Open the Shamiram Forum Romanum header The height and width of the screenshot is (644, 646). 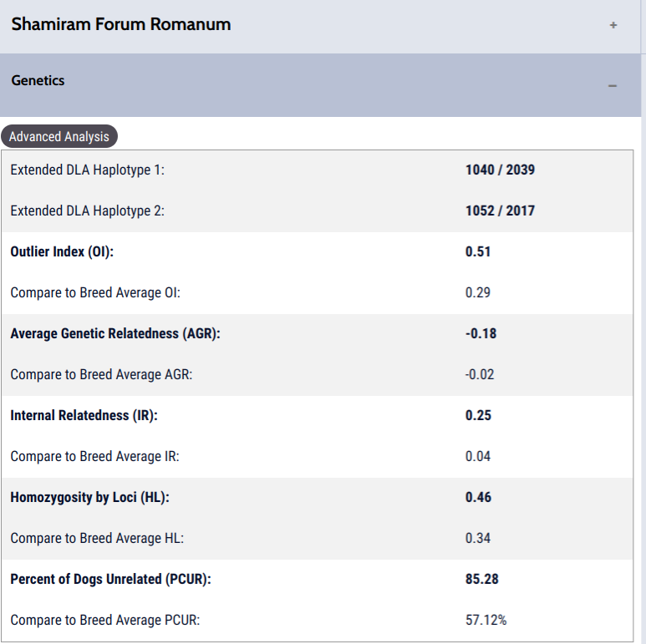[x=321, y=27]
